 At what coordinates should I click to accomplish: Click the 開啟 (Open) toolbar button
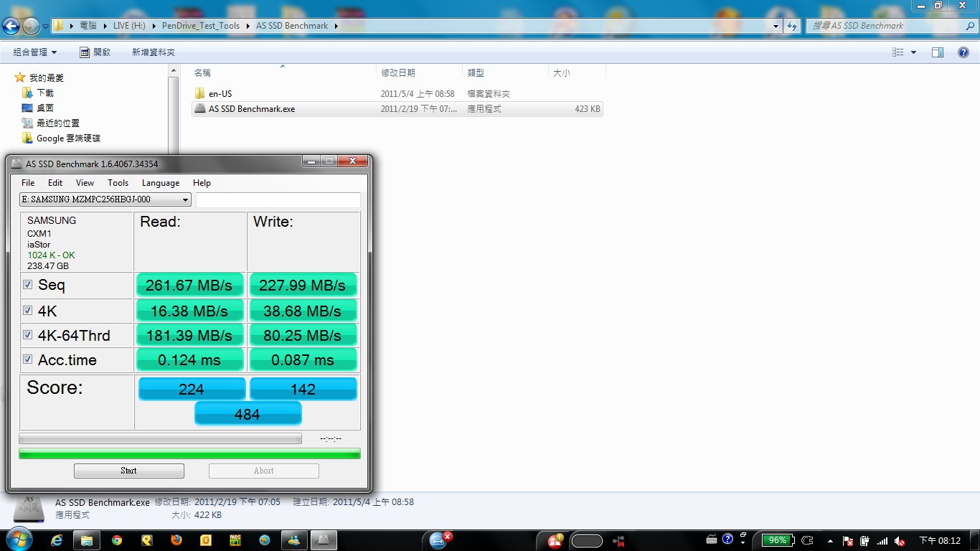coord(95,52)
